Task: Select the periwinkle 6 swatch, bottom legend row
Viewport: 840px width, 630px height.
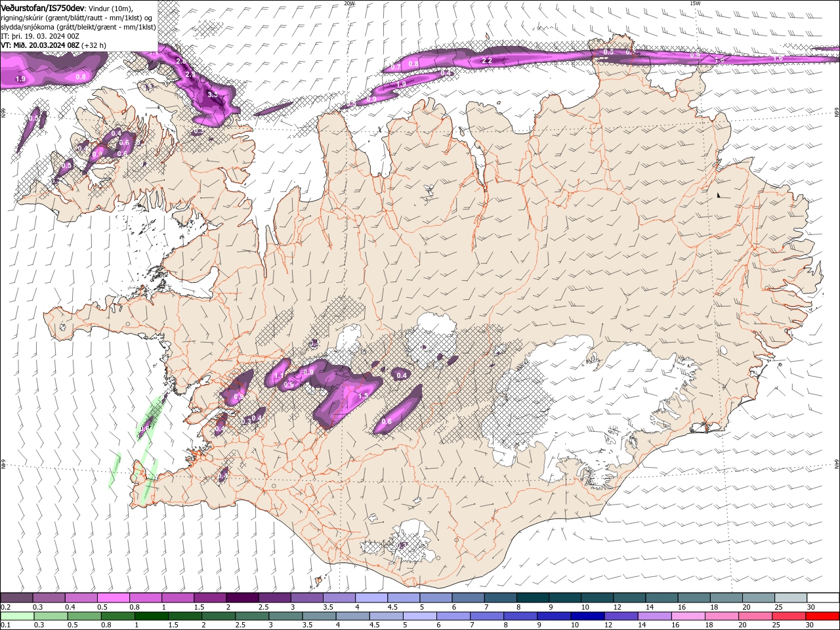Action: pyautogui.click(x=453, y=616)
